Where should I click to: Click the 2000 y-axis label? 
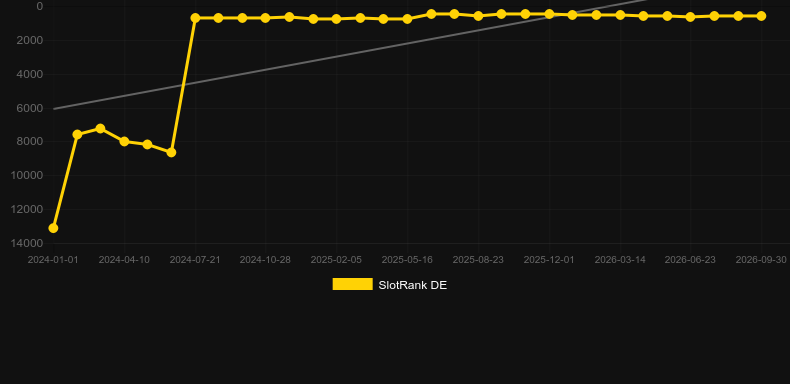pyautogui.click(x=30, y=40)
